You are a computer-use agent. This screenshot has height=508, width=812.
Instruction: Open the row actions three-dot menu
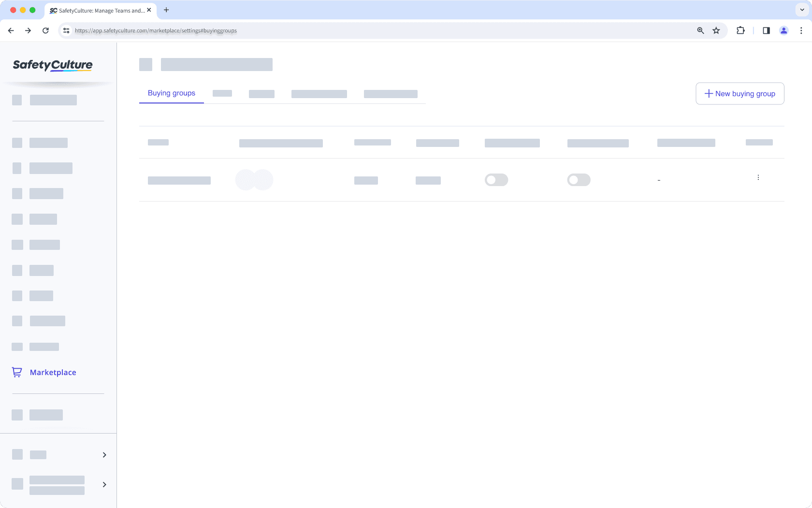[x=758, y=178]
